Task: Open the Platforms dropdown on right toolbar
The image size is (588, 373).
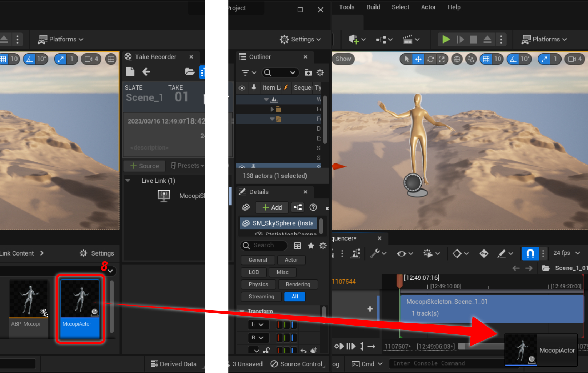Action: (544, 39)
